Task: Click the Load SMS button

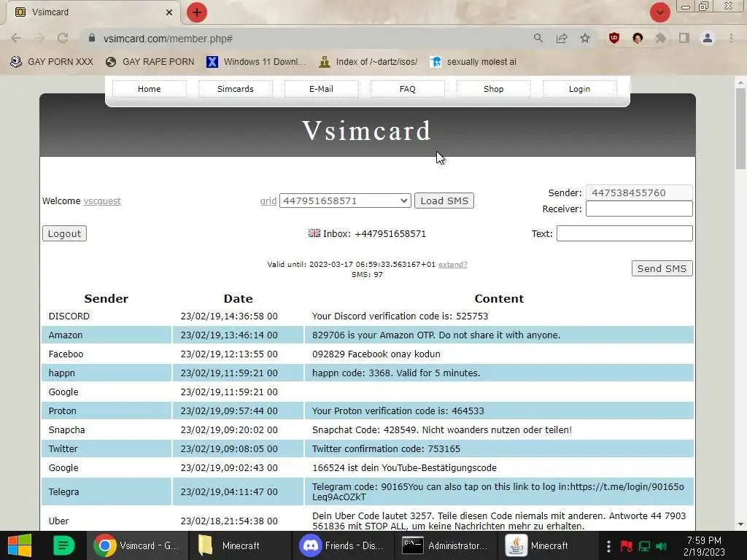Action: 444,201
